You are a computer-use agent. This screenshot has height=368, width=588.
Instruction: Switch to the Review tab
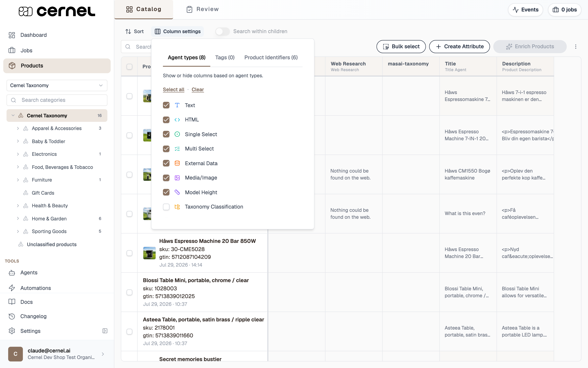coord(202,9)
